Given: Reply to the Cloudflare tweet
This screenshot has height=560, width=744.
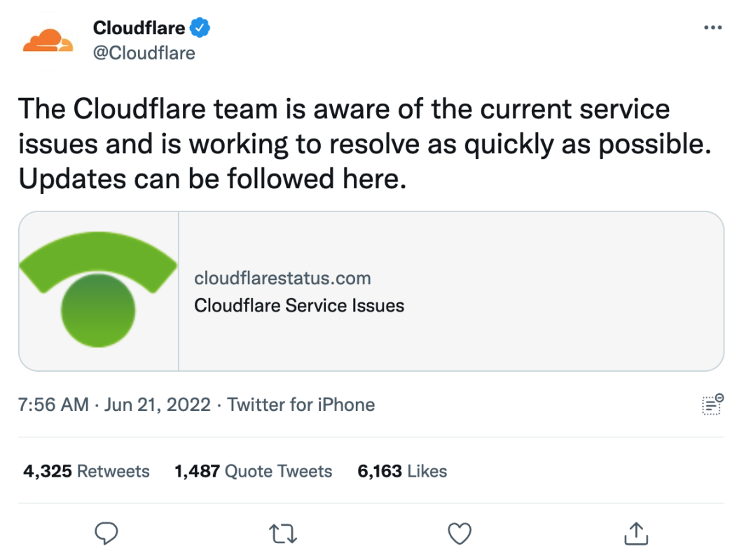Looking at the screenshot, I should pos(106,533).
